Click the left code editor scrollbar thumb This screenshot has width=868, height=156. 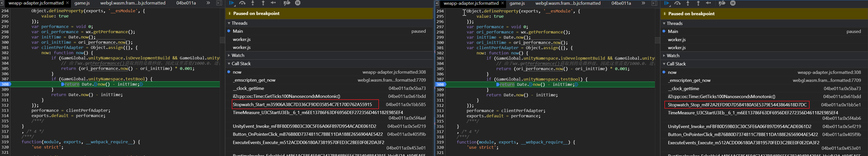(x=222, y=40)
